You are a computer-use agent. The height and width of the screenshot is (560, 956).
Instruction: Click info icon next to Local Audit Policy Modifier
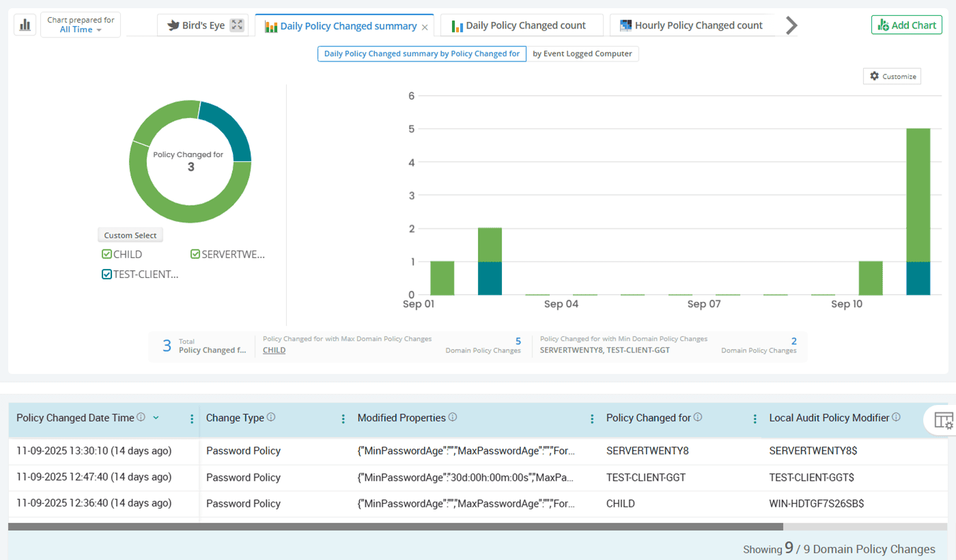896,417
